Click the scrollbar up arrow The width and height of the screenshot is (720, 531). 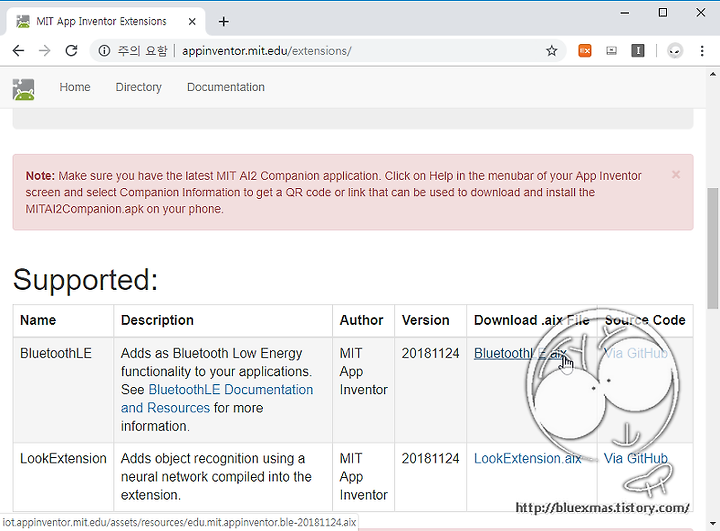tap(712, 74)
